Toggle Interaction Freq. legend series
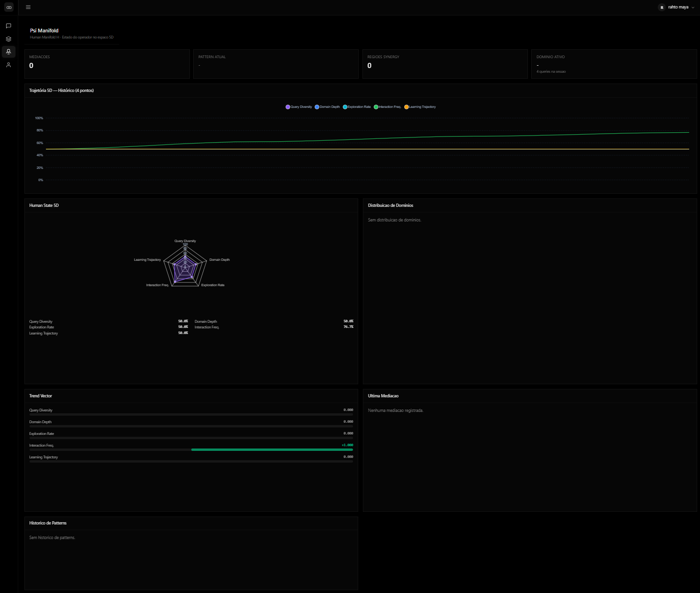Screen dimensions: 700x593 387,107
